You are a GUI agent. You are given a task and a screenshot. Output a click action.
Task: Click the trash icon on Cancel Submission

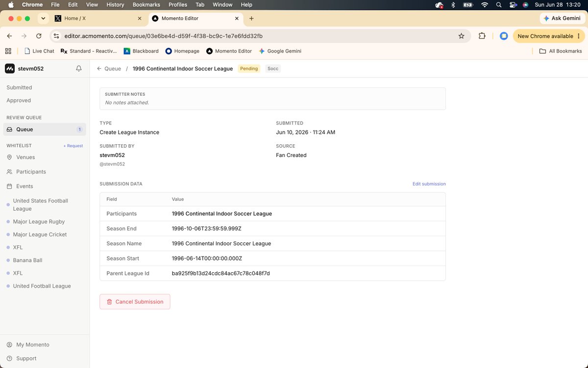[109, 302]
